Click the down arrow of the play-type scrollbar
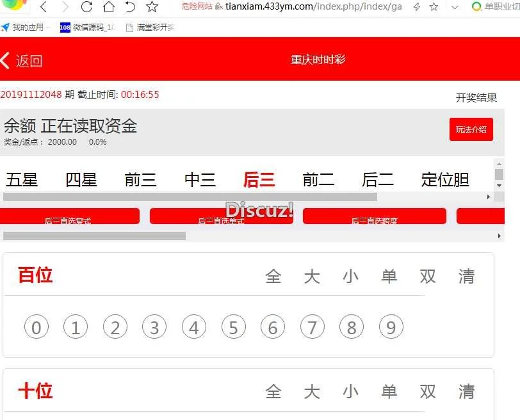 coord(500,186)
